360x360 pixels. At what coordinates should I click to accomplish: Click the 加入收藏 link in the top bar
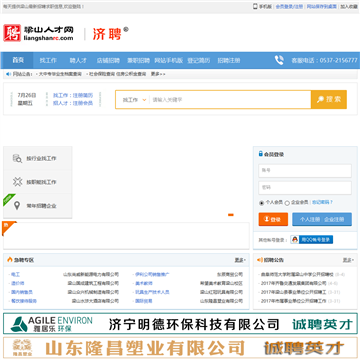(349, 6)
